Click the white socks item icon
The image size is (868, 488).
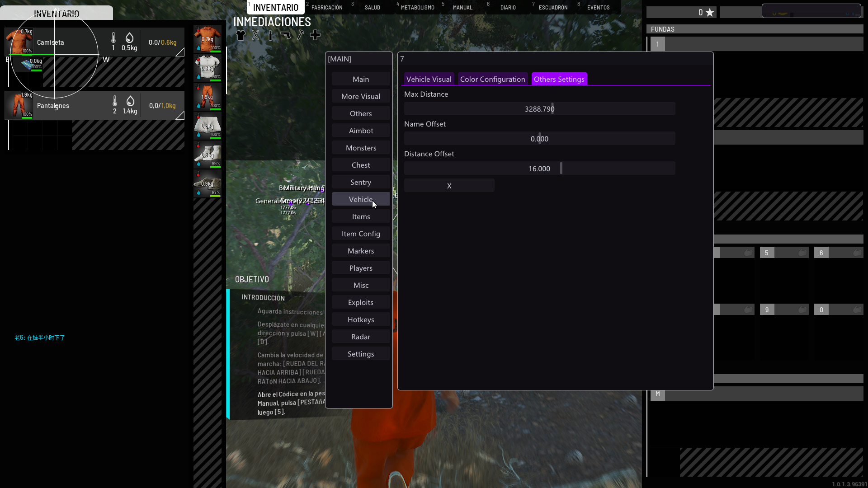click(208, 155)
